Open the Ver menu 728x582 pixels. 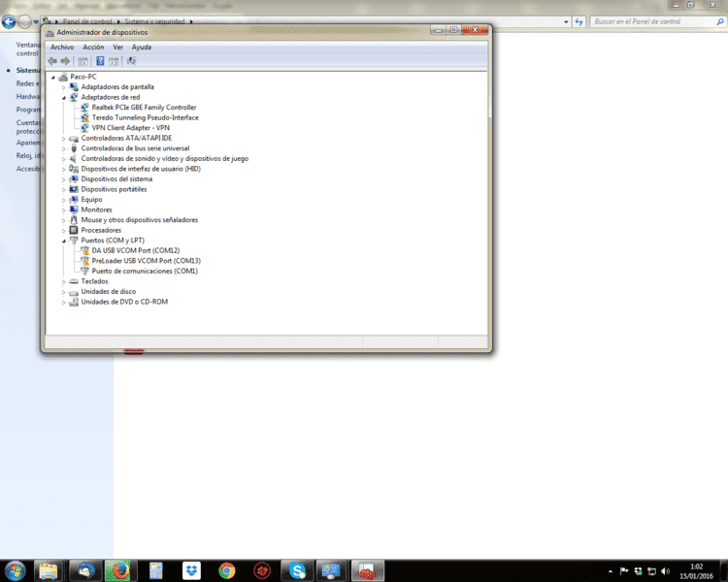(117, 48)
